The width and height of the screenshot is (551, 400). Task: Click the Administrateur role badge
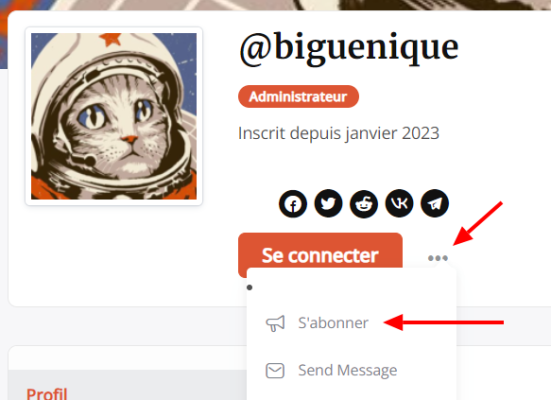(x=298, y=96)
